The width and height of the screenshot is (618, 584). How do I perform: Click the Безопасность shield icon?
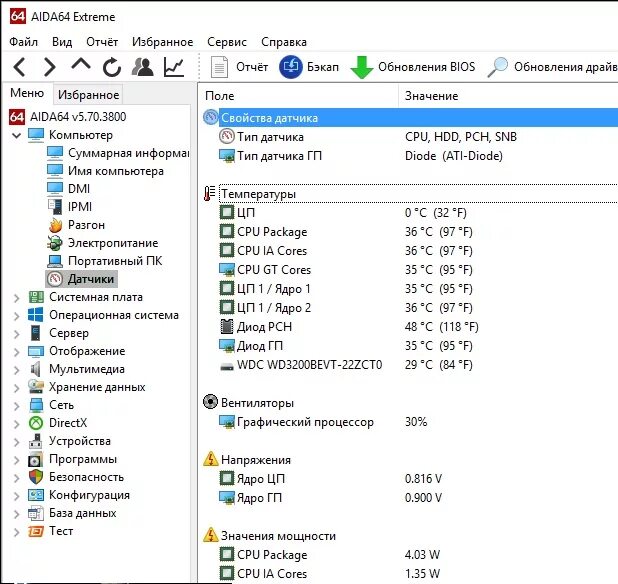coord(36,477)
